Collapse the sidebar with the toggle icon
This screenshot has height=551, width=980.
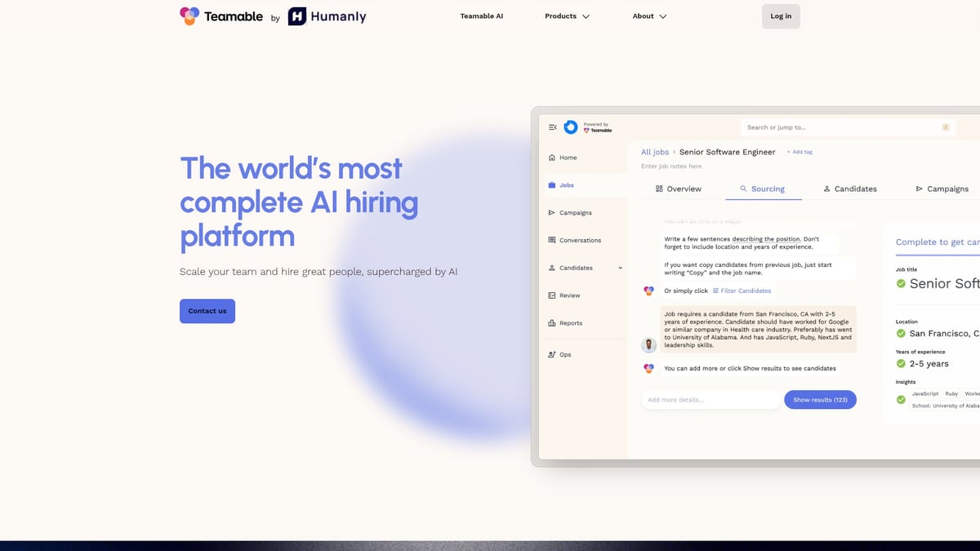552,127
